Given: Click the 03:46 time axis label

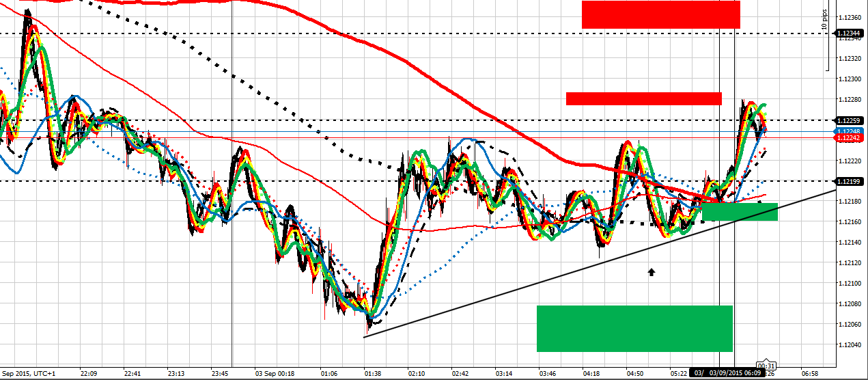Looking at the screenshot, I should [548, 374].
